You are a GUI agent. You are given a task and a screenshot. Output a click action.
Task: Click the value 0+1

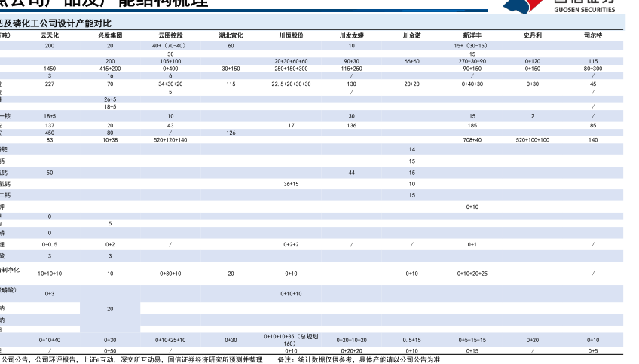tap(472, 245)
